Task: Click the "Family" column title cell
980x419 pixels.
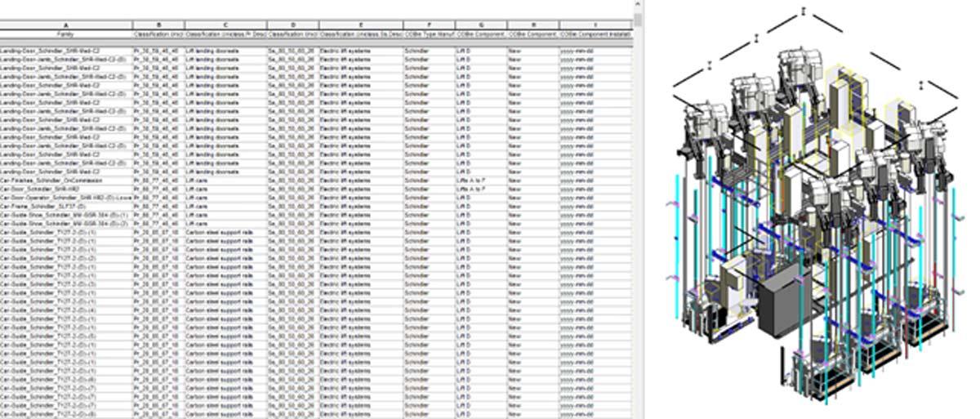Action: [65, 34]
